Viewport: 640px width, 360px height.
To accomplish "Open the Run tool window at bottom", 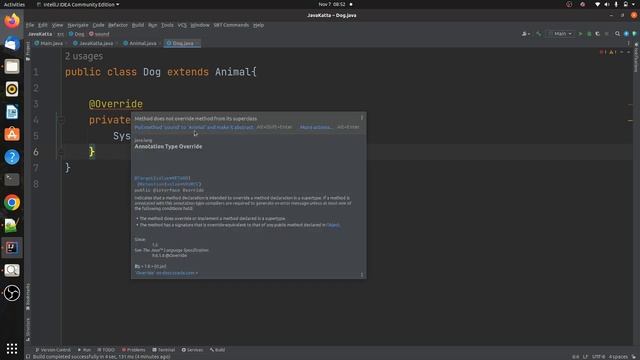I will pyautogui.click(x=84, y=350).
